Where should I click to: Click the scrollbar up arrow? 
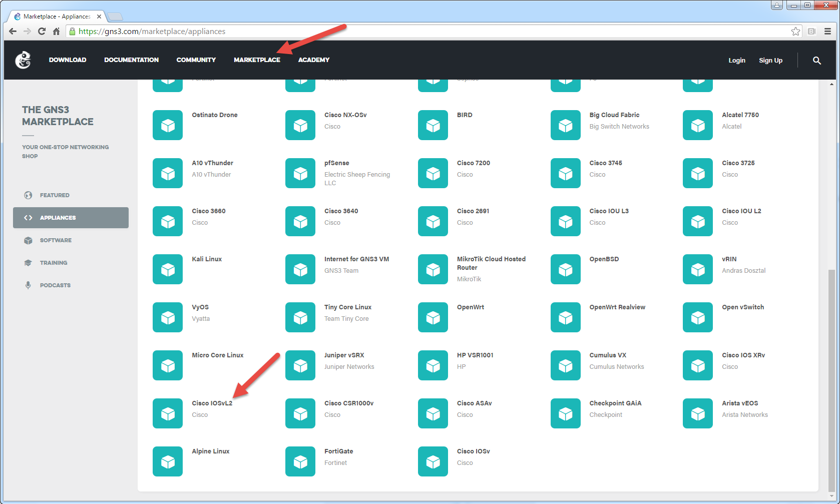(831, 84)
